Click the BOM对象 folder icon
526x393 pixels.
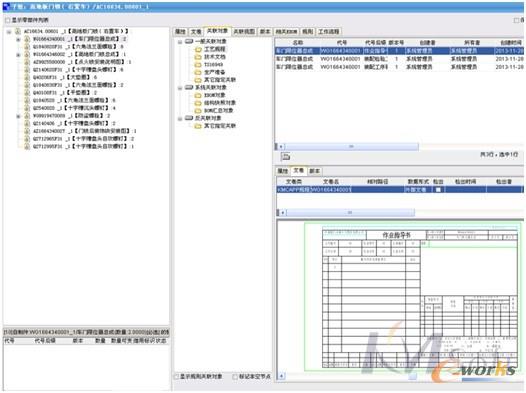point(198,95)
